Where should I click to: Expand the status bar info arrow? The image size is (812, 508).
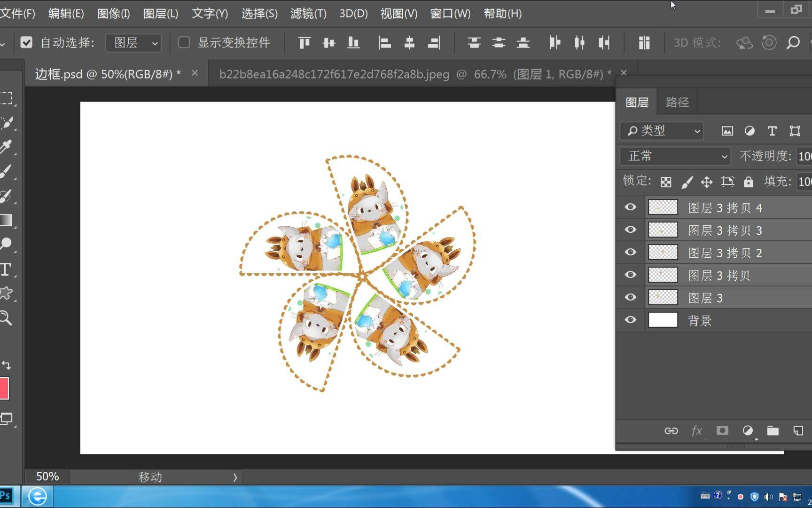[x=235, y=477]
